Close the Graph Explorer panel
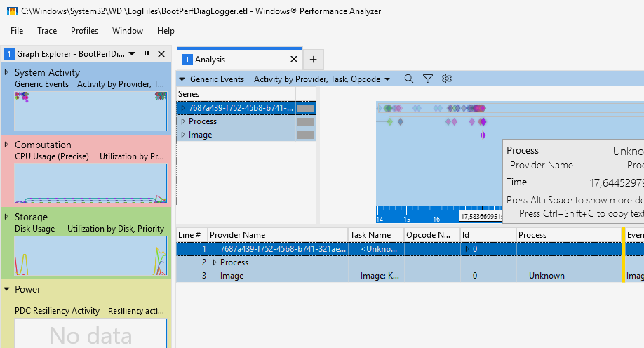644x348 pixels. [x=161, y=54]
